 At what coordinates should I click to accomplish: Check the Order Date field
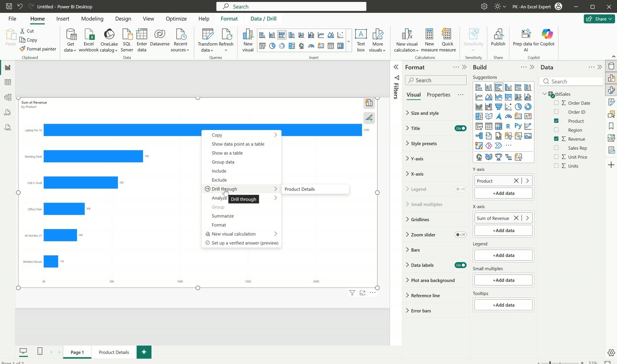(556, 103)
